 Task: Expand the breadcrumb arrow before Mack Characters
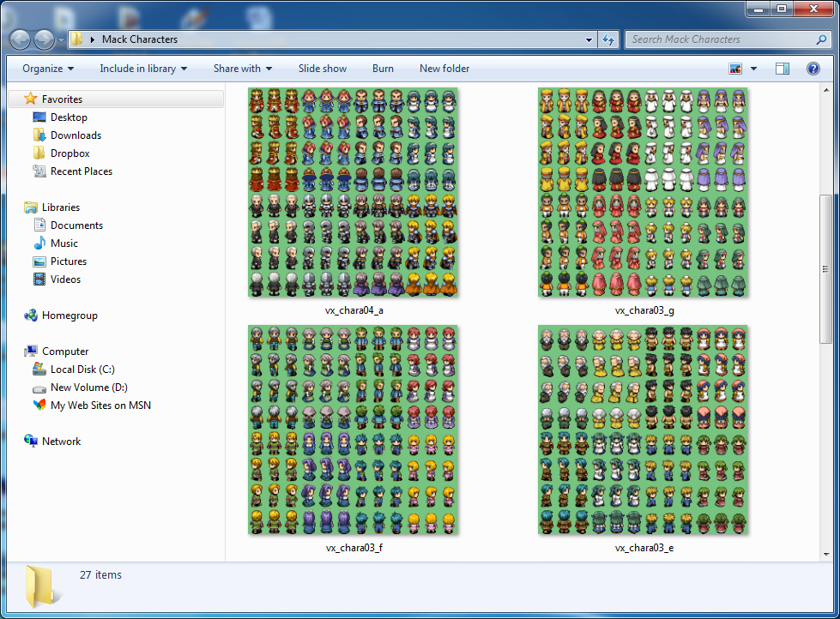[92, 39]
